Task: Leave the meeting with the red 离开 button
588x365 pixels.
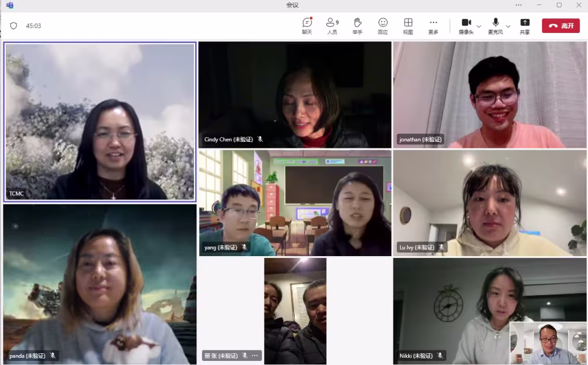Action: tap(560, 26)
